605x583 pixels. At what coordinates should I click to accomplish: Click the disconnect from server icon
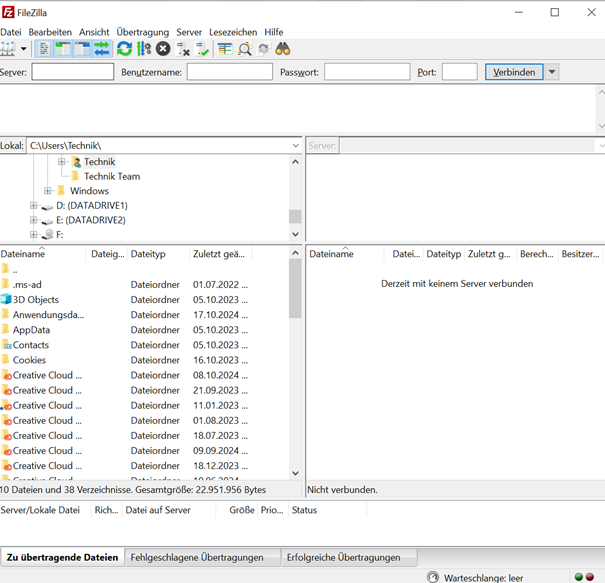[x=183, y=49]
